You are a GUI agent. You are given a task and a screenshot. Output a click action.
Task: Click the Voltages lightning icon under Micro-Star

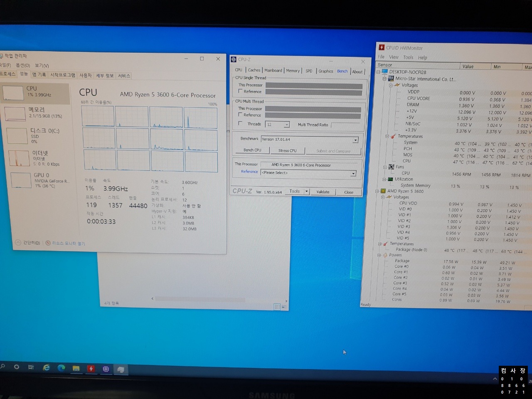pyautogui.click(x=397, y=85)
